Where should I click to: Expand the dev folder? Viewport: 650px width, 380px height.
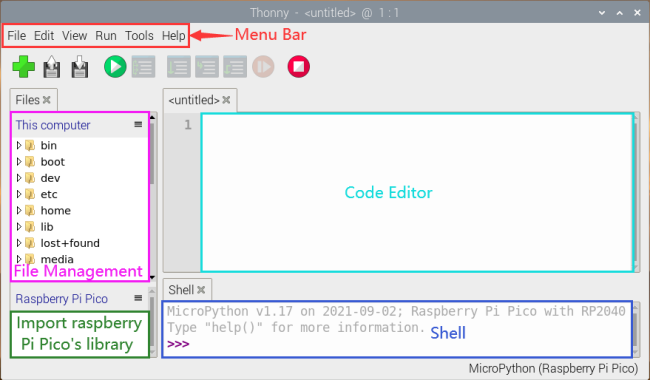[x=19, y=178]
